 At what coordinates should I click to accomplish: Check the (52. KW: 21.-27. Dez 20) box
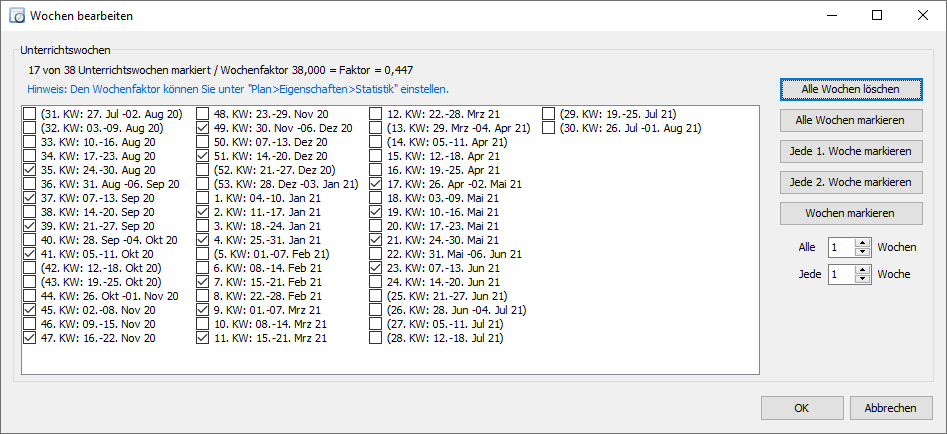point(203,170)
